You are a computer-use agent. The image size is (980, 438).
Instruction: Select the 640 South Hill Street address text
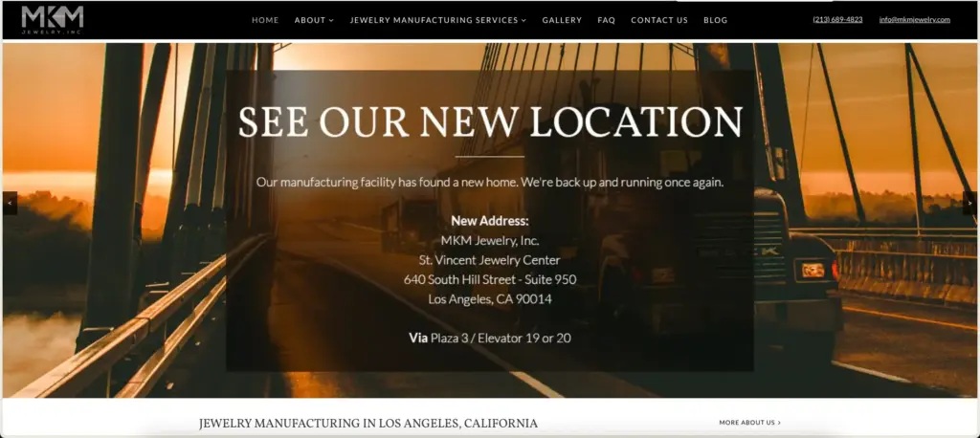(490, 279)
